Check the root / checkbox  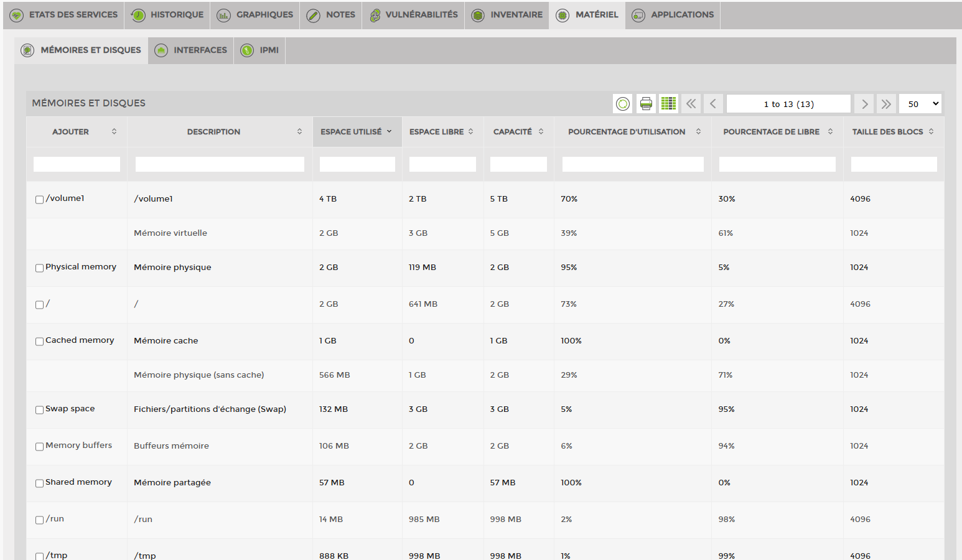click(39, 305)
